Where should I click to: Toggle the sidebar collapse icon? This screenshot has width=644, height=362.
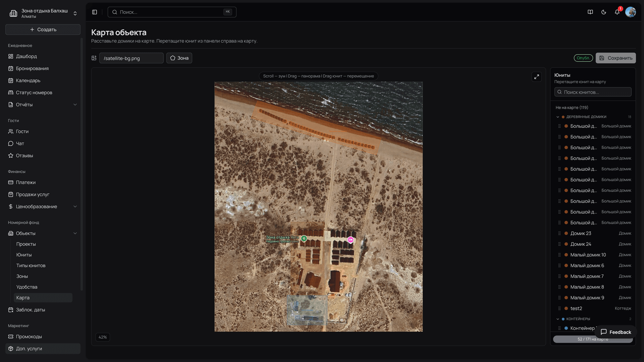coord(95,12)
